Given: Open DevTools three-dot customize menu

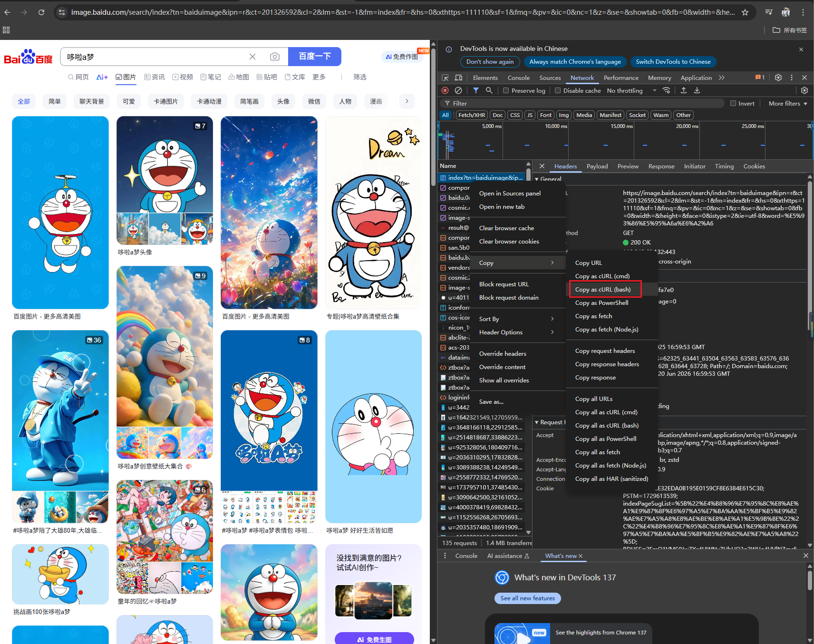Looking at the screenshot, I should point(792,78).
